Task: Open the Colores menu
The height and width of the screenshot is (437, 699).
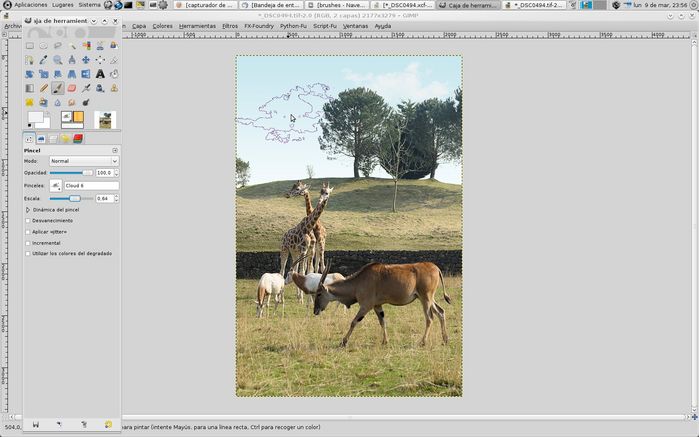Action: click(162, 26)
